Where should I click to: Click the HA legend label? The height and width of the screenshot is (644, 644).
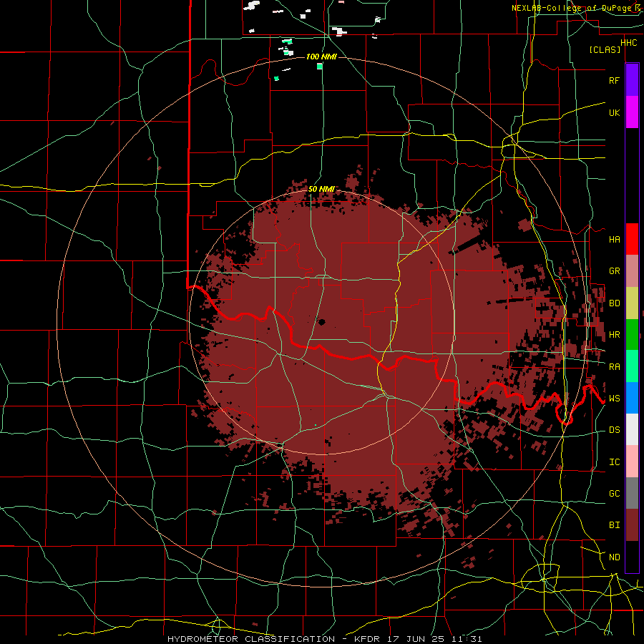614,240
